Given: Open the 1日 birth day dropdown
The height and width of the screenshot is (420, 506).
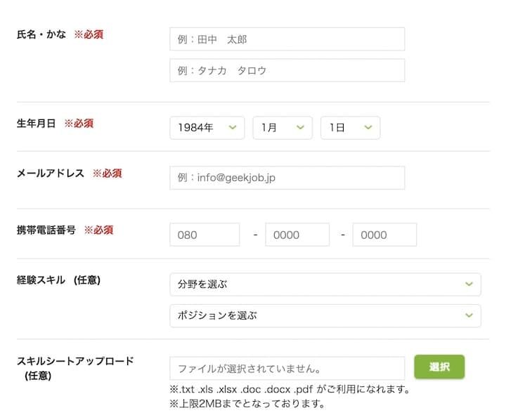Looking at the screenshot, I should (x=350, y=128).
